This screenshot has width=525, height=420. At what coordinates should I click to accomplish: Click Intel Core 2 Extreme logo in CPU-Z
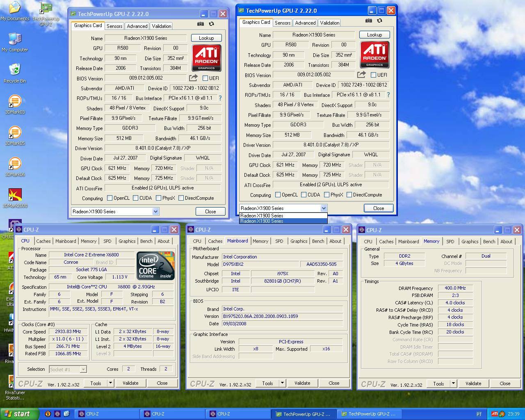pyautogui.click(x=156, y=266)
